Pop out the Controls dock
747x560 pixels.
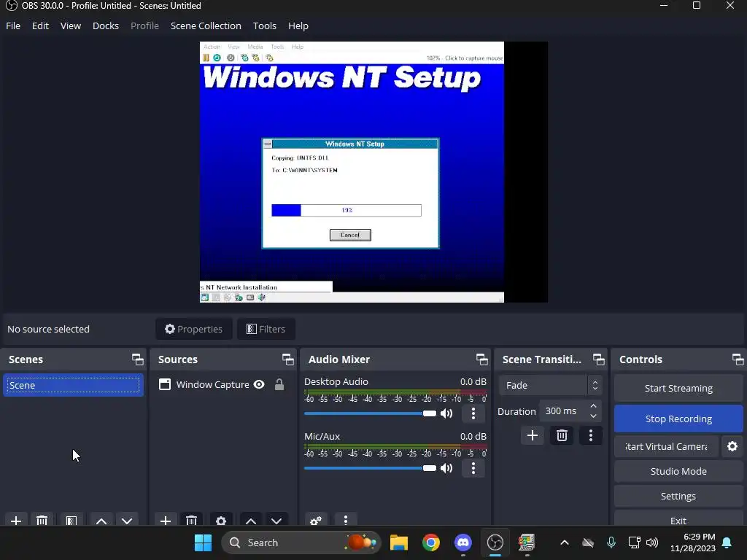[738, 359]
